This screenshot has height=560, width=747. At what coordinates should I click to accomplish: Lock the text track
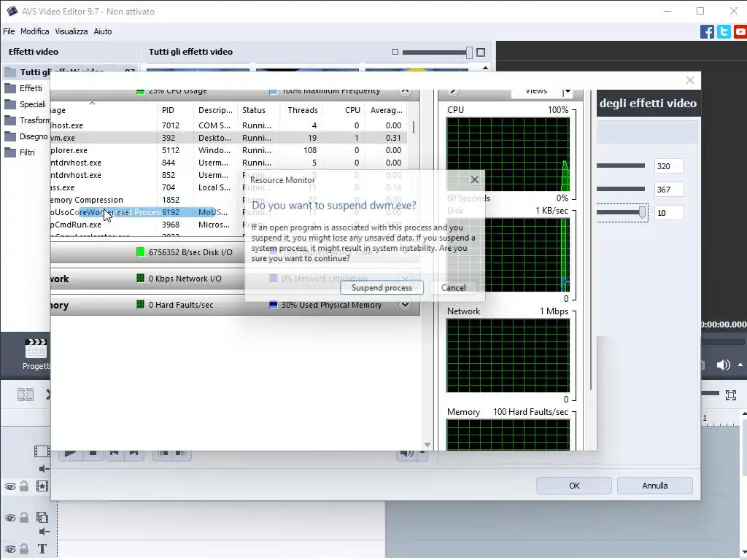24,549
